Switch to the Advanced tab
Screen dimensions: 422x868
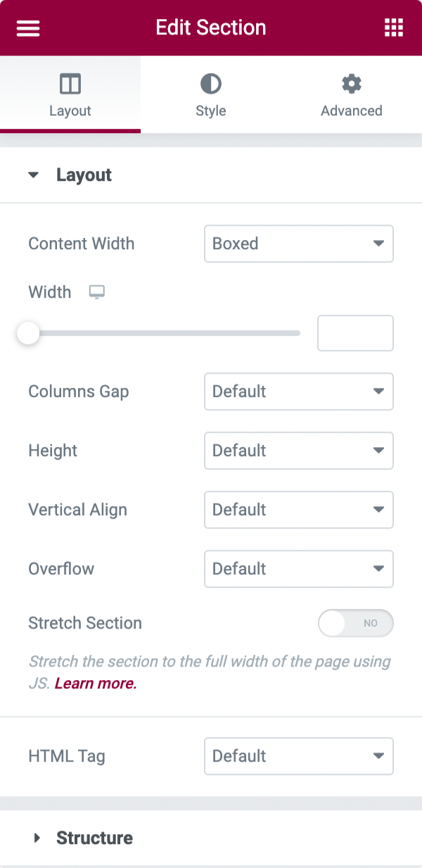click(351, 95)
